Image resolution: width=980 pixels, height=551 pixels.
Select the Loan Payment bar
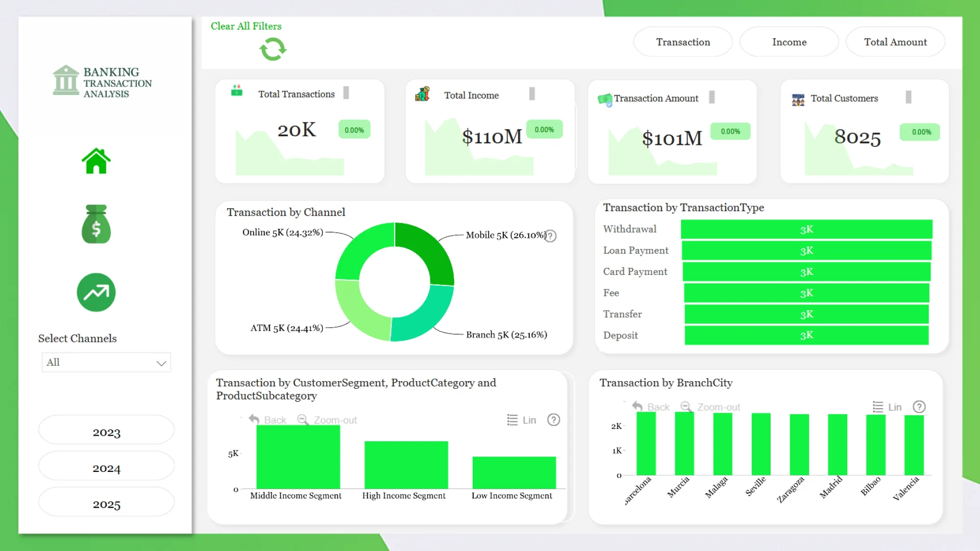click(806, 251)
